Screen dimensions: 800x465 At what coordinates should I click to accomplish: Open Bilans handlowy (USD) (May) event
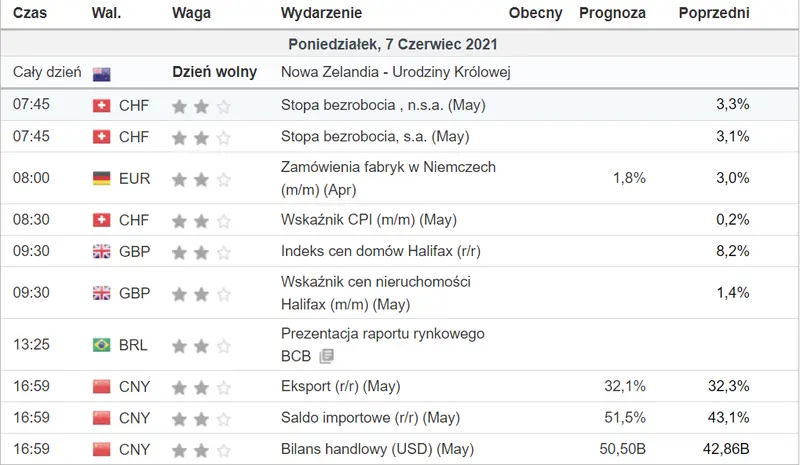coord(378,449)
